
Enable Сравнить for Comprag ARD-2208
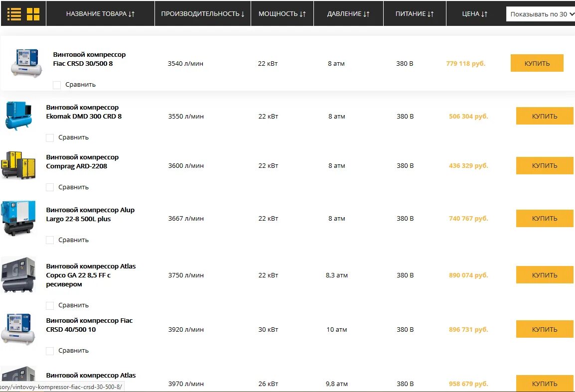coord(50,188)
